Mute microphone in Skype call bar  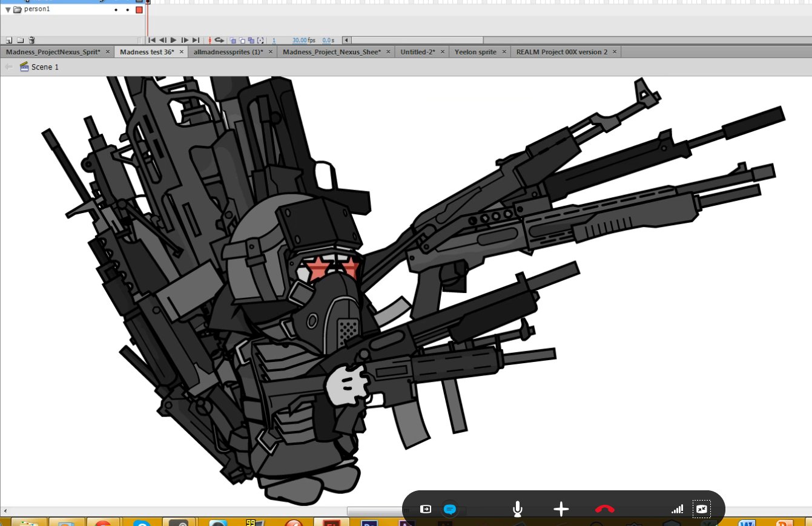pyautogui.click(x=518, y=510)
